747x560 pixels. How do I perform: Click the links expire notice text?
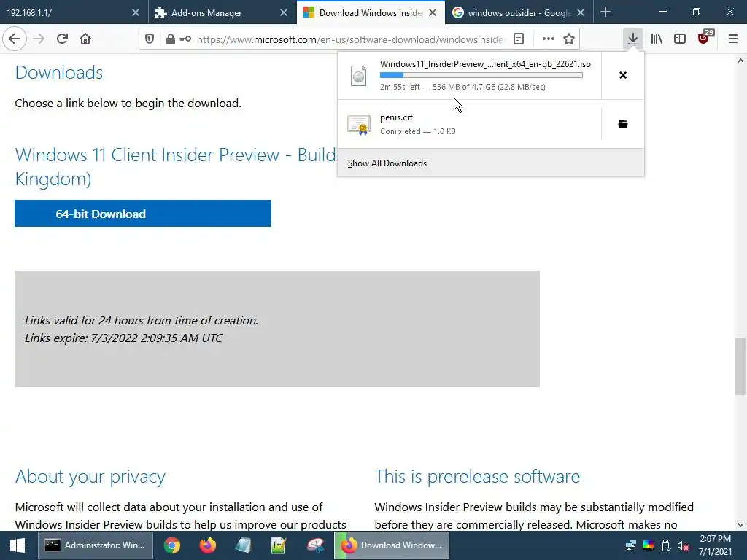(124, 338)
